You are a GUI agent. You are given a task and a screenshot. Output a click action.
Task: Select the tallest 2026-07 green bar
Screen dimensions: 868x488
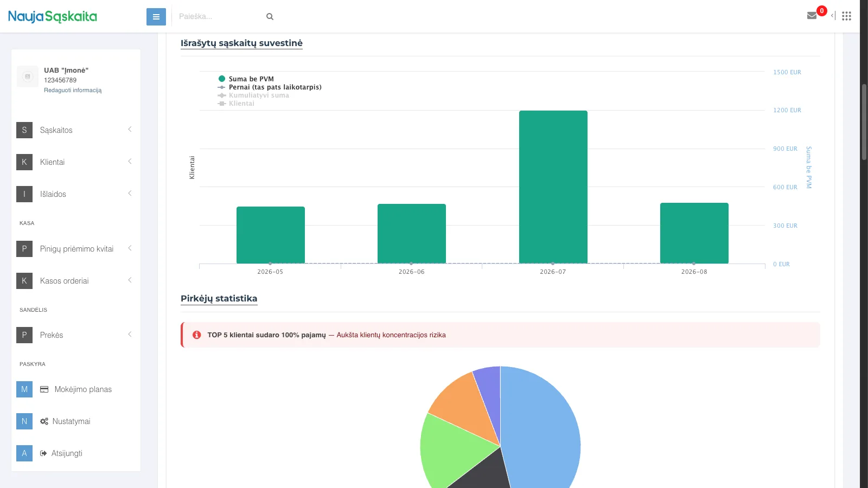click(x=553, y=187)
